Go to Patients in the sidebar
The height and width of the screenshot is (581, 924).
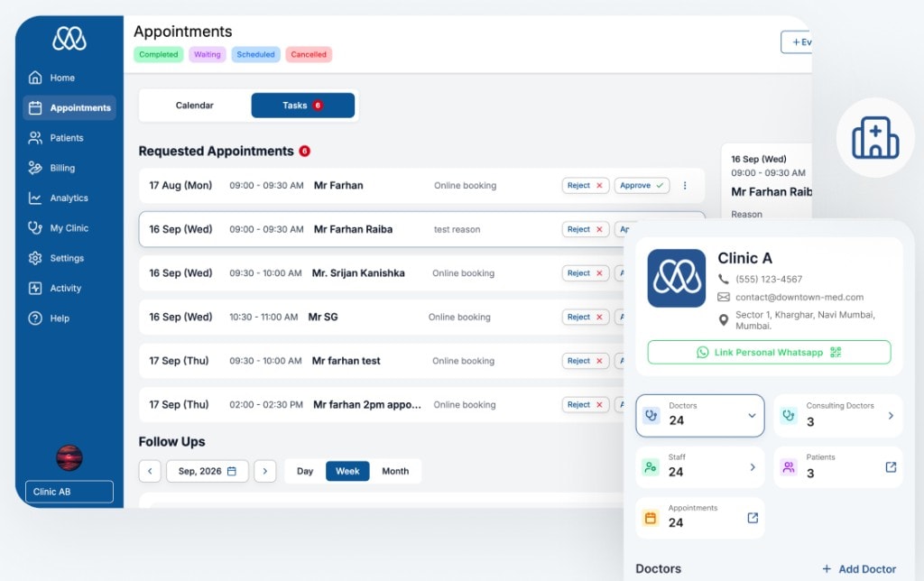click(x=69, y=138)
